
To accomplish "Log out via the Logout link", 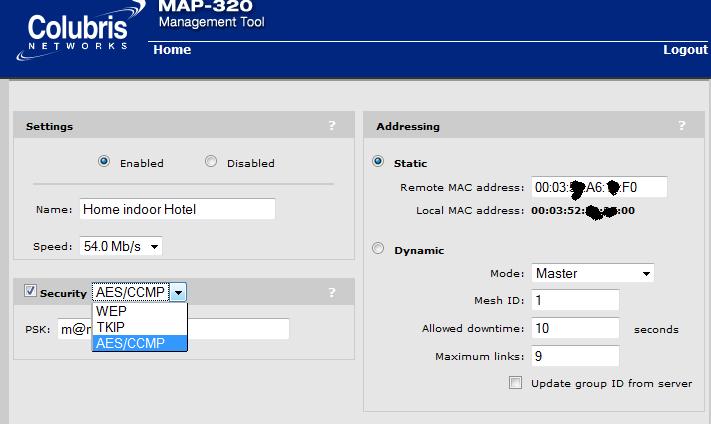I will pyautogui.click(x=685, y=49).
